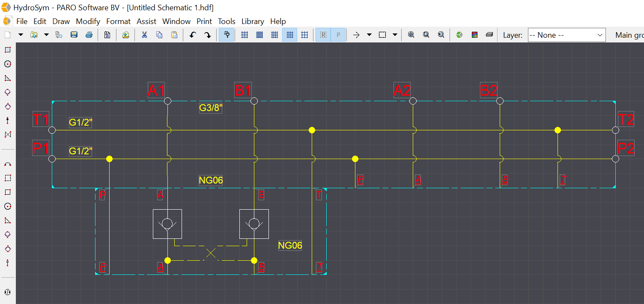Screen dimensions: 644x304
Task: Select the T2 port label
Action: [x=626, y=119]
